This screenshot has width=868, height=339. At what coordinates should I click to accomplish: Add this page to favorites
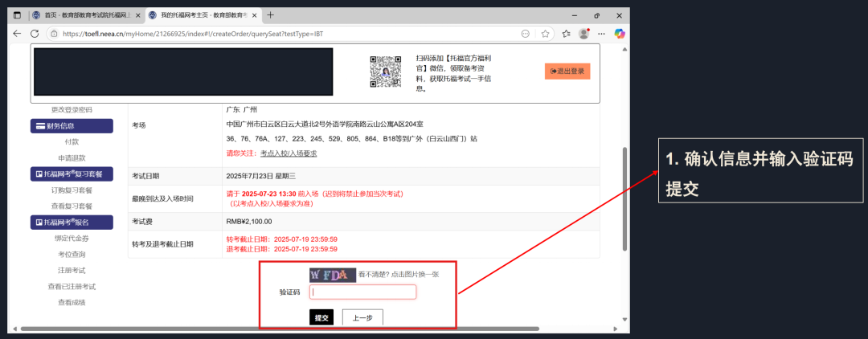coord(545,34)
